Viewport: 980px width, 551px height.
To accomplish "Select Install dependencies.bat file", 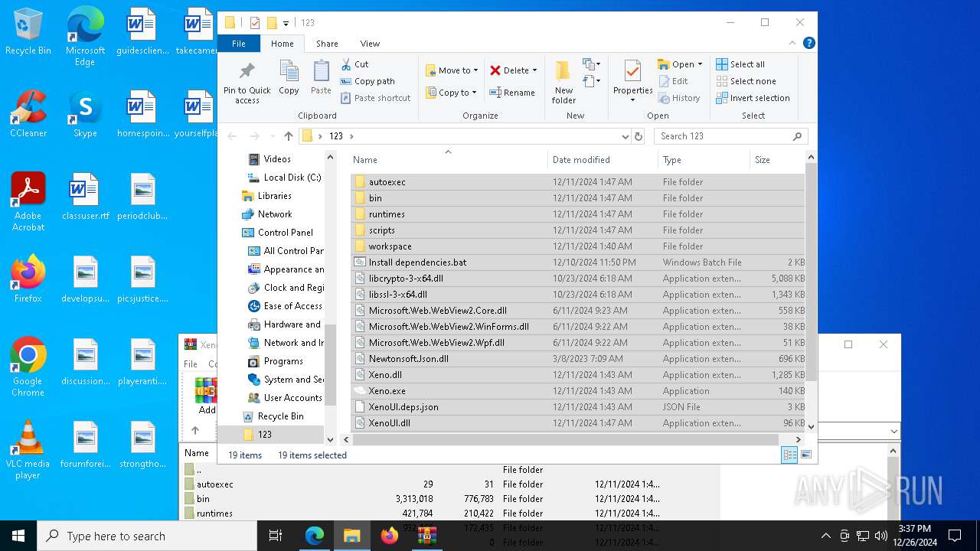I will pyautogui.click(x=578, y=262).
